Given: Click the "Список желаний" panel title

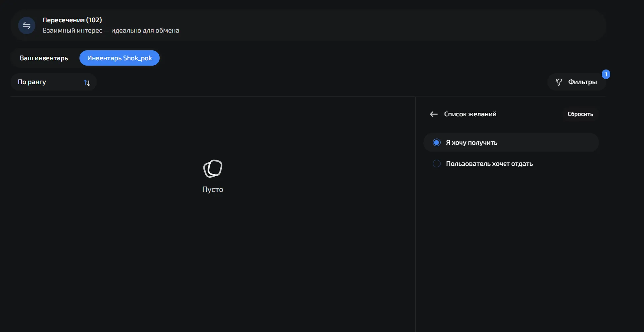Looking at the screenshot, I should coord(470,114).
